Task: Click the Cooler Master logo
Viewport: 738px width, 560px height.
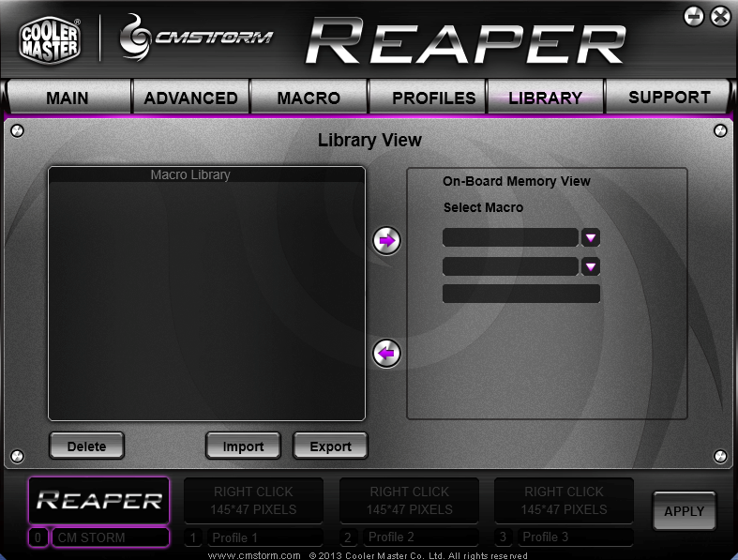Action: (x=50, y=40)
